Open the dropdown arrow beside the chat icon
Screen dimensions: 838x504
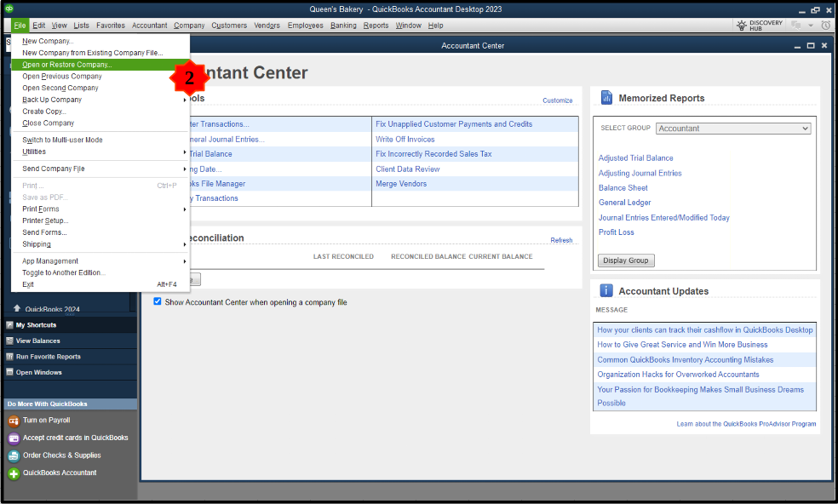[x=811, y=26]
